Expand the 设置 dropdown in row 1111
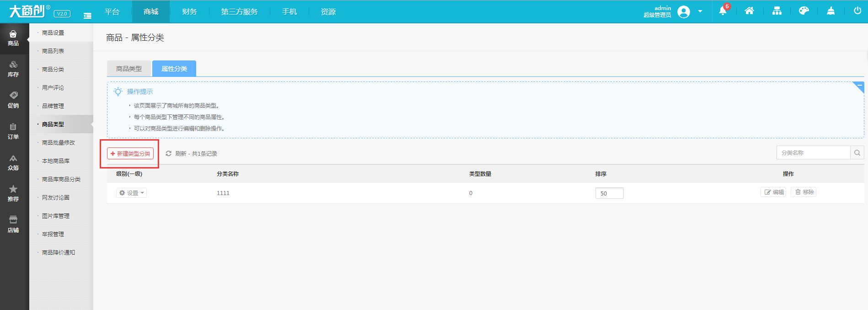The image size is (868, 310). (131, 193)
